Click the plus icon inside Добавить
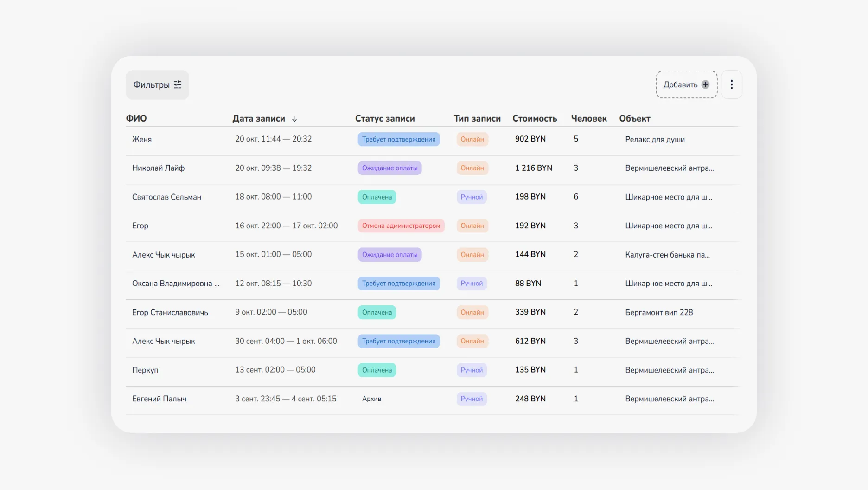This screenshot has width=868, height=490. (705, 84)
